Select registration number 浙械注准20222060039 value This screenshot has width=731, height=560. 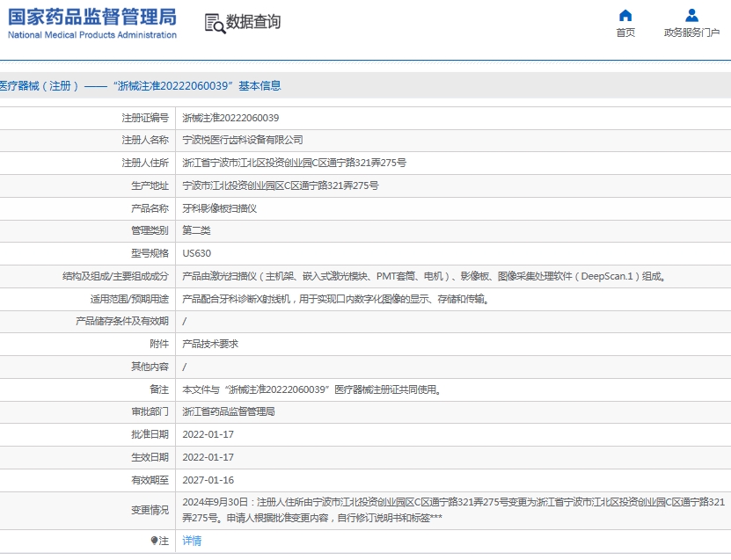point(230,118)
